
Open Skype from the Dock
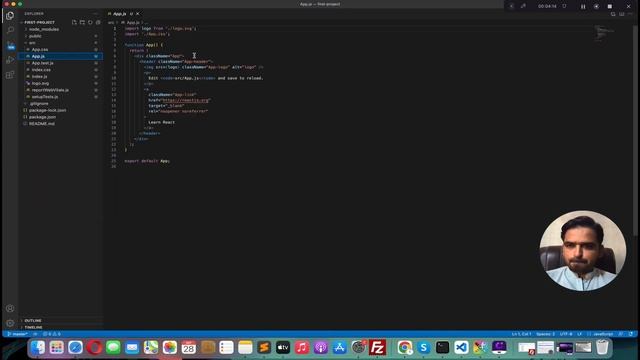pyautogui.click(x=424, y=347)
